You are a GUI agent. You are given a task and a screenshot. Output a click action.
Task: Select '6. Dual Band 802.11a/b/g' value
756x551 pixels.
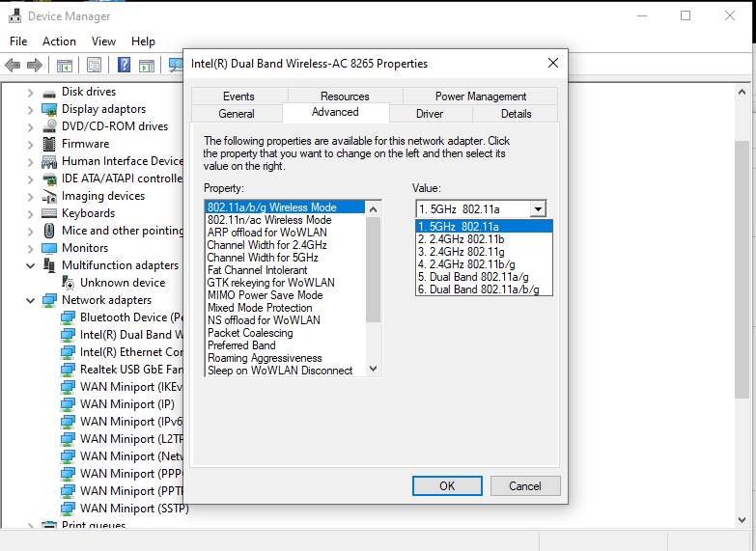pos(484,289)
